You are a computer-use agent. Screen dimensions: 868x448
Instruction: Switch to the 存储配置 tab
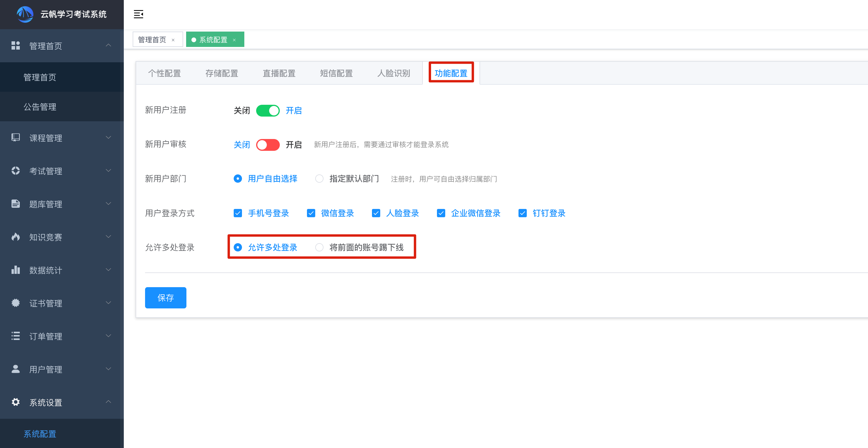tap(222, 73)
